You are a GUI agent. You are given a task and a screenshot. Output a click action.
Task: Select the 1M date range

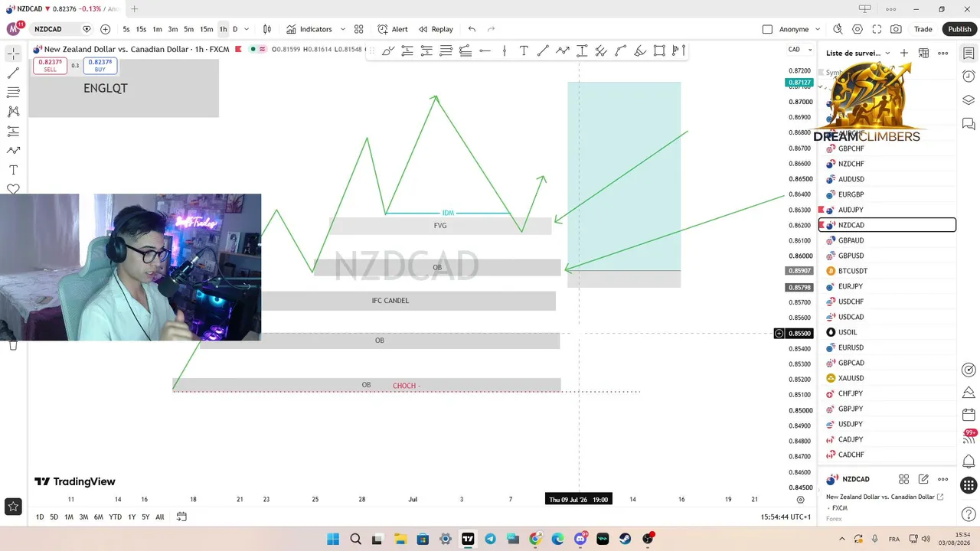tap(68, 517)
